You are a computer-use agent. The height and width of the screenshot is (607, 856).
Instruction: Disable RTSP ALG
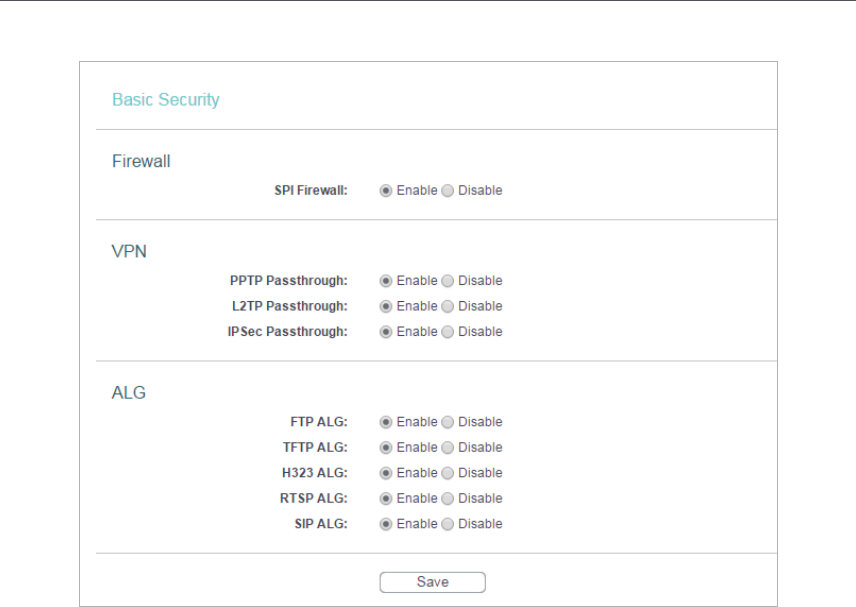click(448, 498)
